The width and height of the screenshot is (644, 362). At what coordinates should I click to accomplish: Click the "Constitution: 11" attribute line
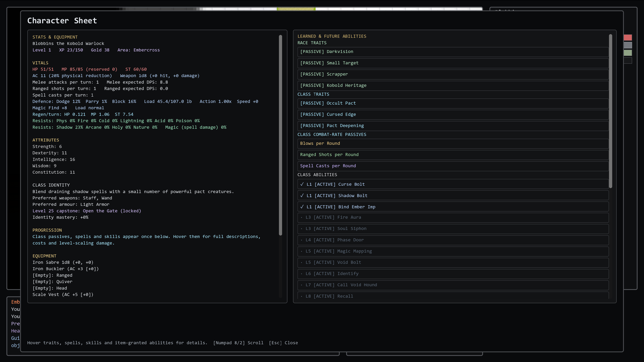click(x=54, y=172)
